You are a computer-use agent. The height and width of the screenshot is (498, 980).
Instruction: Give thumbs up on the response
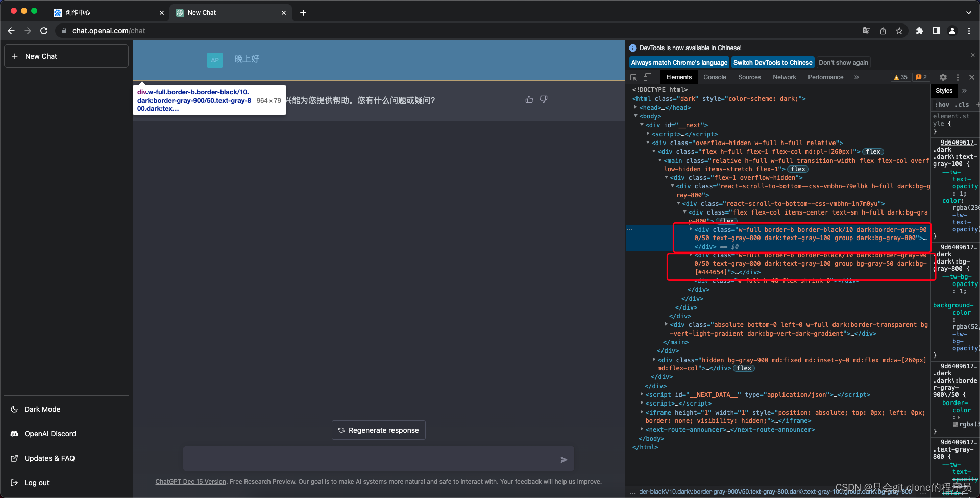point(529,99)
